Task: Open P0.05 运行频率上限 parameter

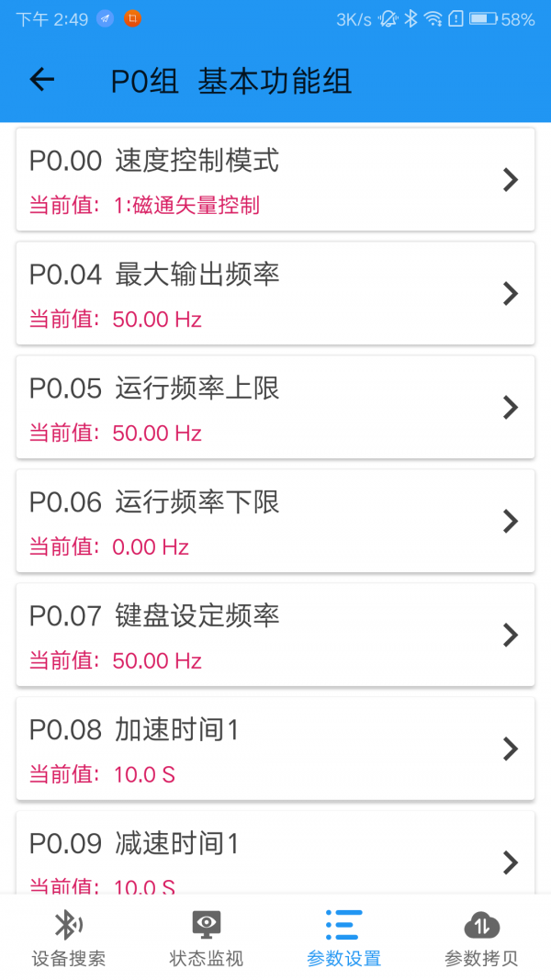Action: coord(275,407)
